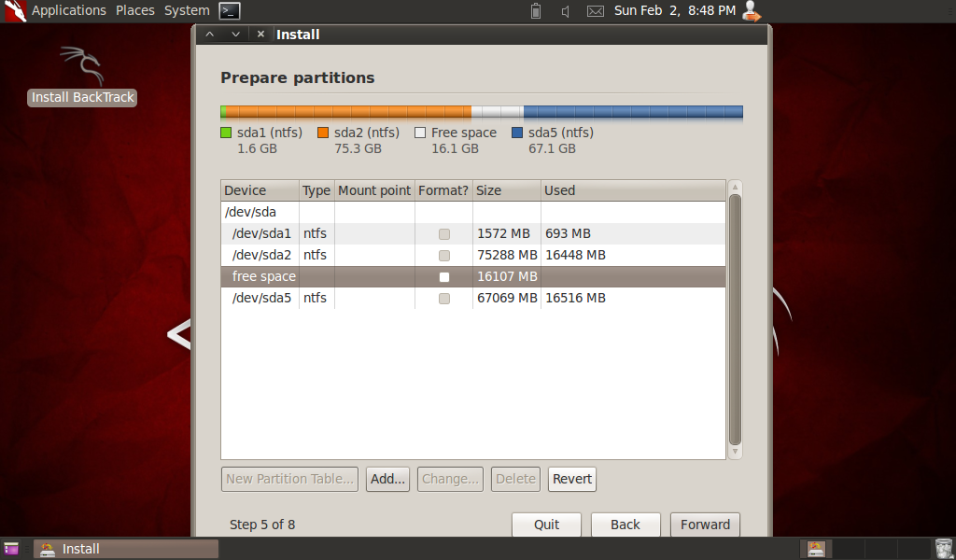Viewport: 956px width, 560px height.
Task: Open the System menu
Action: pyautogui.click(x=187, y=10)
